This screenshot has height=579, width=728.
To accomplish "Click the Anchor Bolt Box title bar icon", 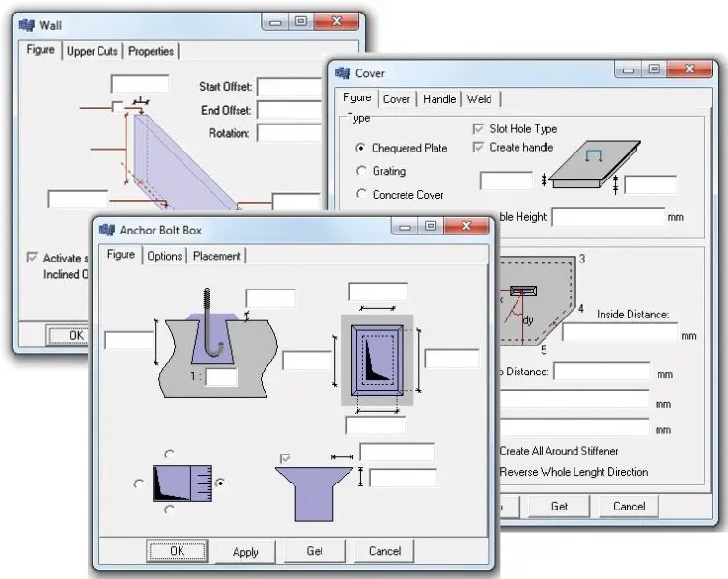I will pos(106,230).
